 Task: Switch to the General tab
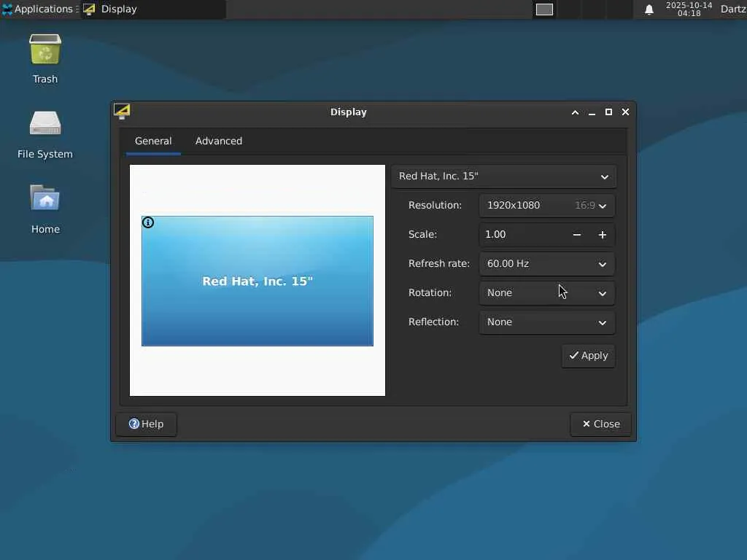pos(153,141)
